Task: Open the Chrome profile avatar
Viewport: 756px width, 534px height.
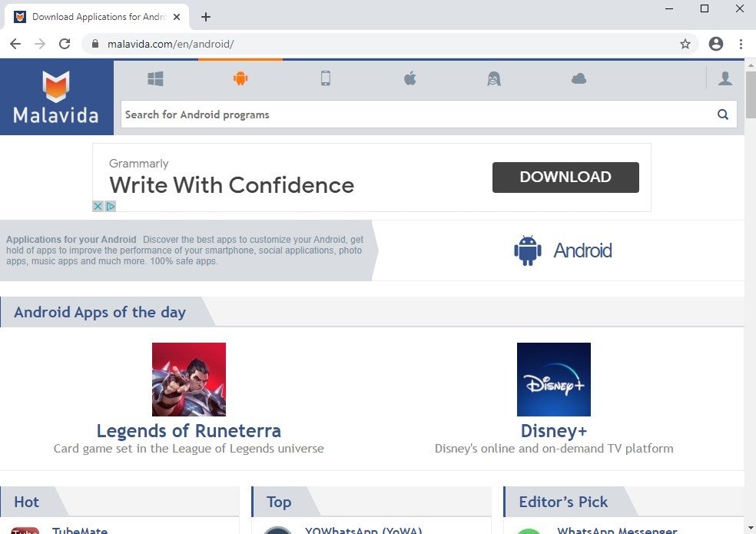Action: coord(716,44)
